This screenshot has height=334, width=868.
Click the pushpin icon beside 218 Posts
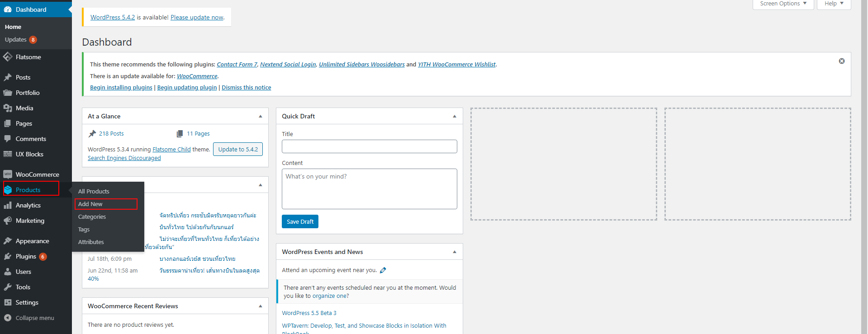point(92,133)
